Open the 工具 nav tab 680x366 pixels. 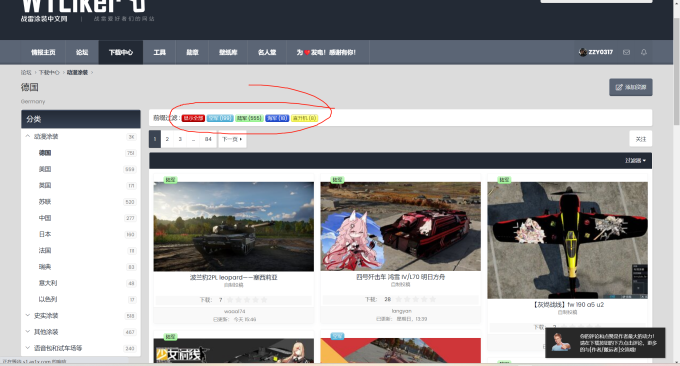pos(160,52)
